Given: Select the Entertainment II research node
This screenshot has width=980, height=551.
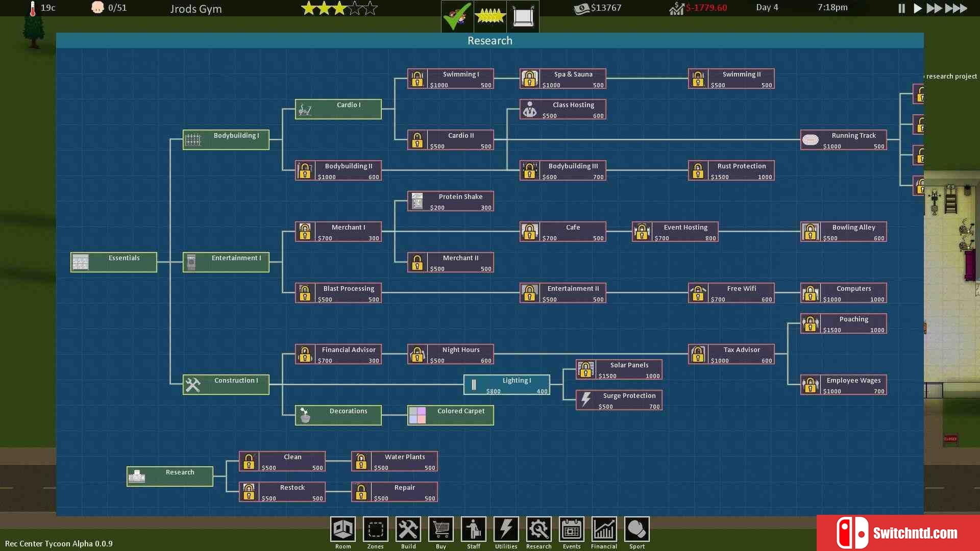Looking at the screenshot, I should [x=562, y=293].
